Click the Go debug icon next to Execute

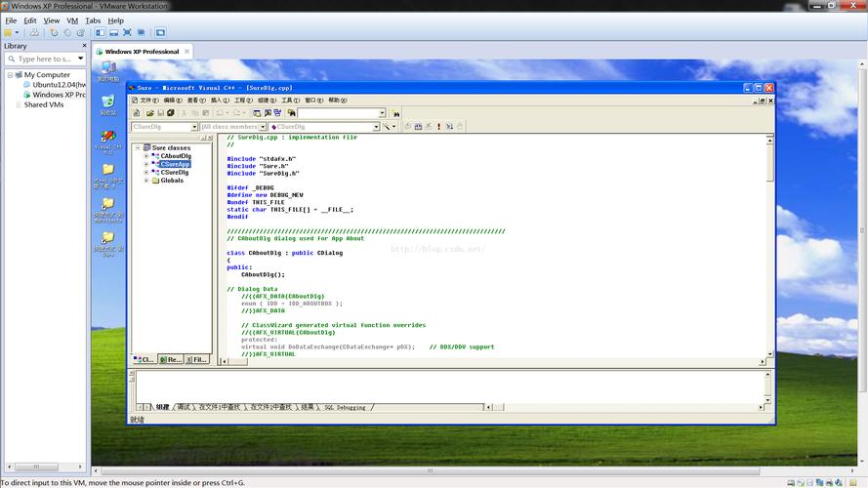click(449, 127)
